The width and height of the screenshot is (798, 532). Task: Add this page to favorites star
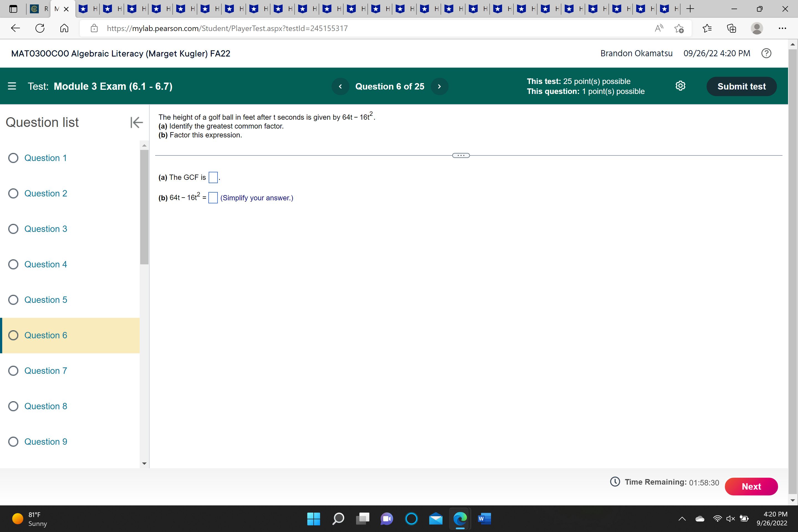tap(679, 28)
